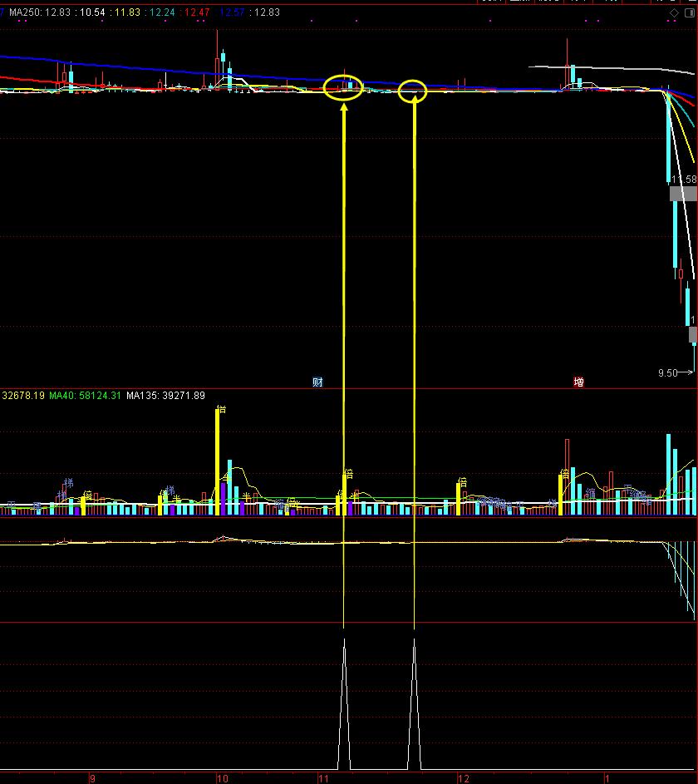698x784 pixels.
Task: Click month 11 on the time axis
Action: click(324, 778)
